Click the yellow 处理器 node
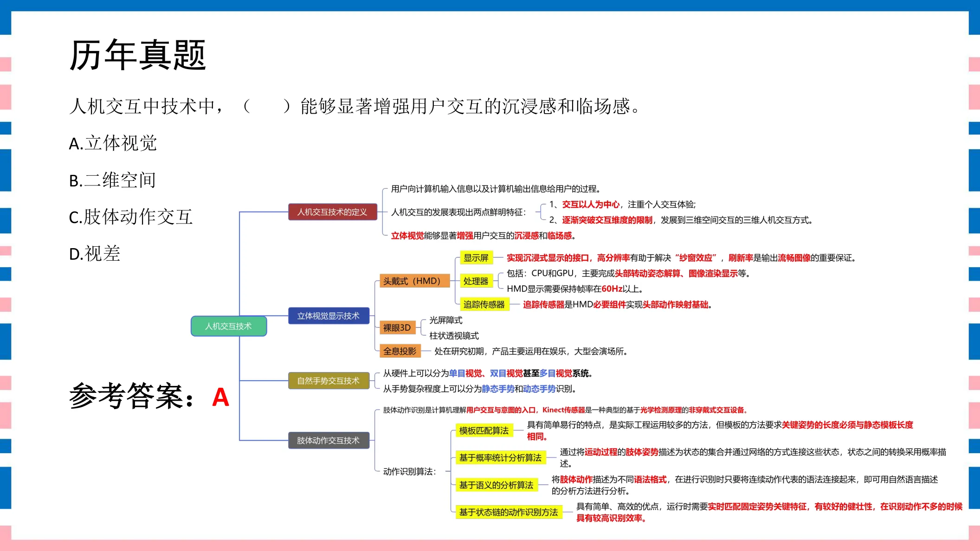Viewport: 980px width, 551px height. pos(476,281)
